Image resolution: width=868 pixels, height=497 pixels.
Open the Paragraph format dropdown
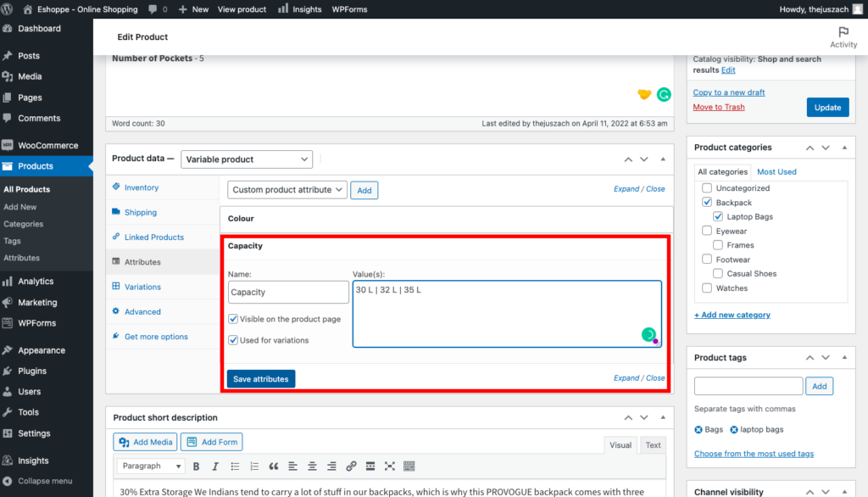151,466
